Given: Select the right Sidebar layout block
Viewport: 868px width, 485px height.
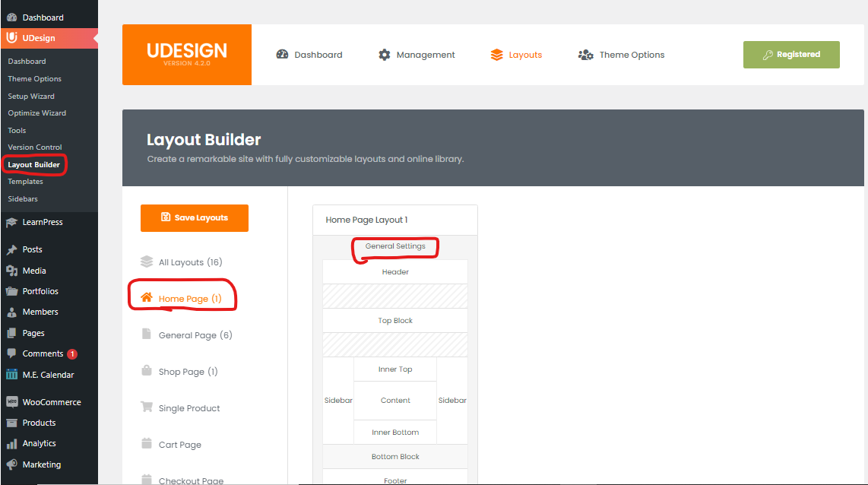Looking at the screenshot, I should (452, 401).
